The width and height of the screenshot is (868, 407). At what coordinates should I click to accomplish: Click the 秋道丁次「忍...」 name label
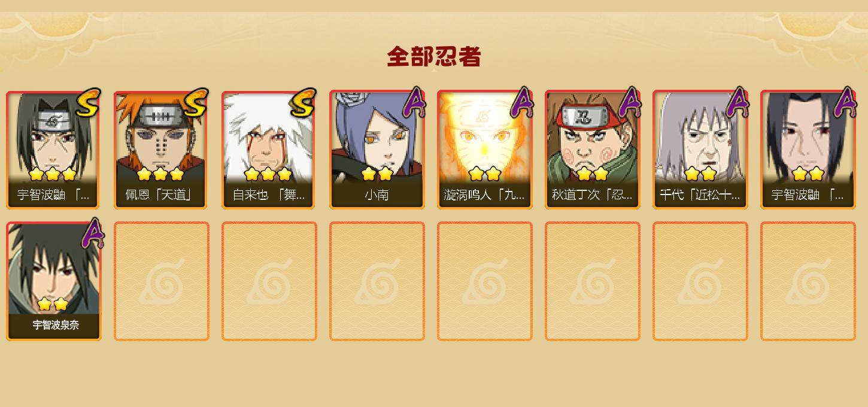(593, 195)
